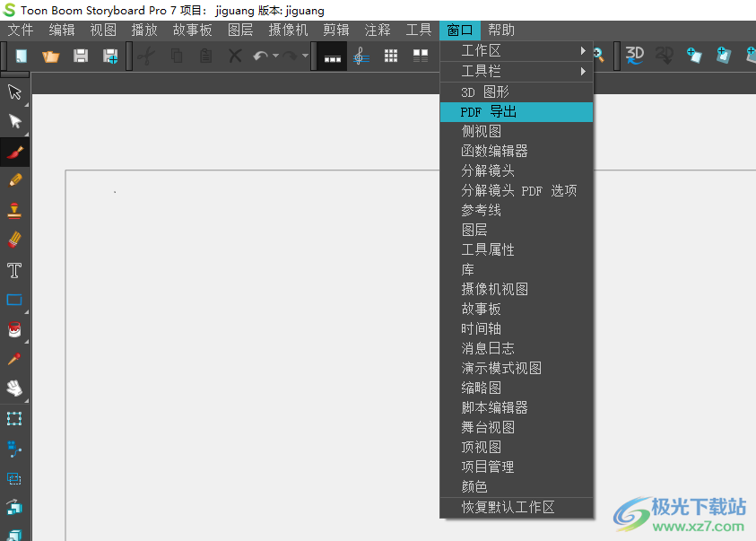Open the 分解镜头 PDF 选项 view
The image size is (756, 541).
click(517, 191)
